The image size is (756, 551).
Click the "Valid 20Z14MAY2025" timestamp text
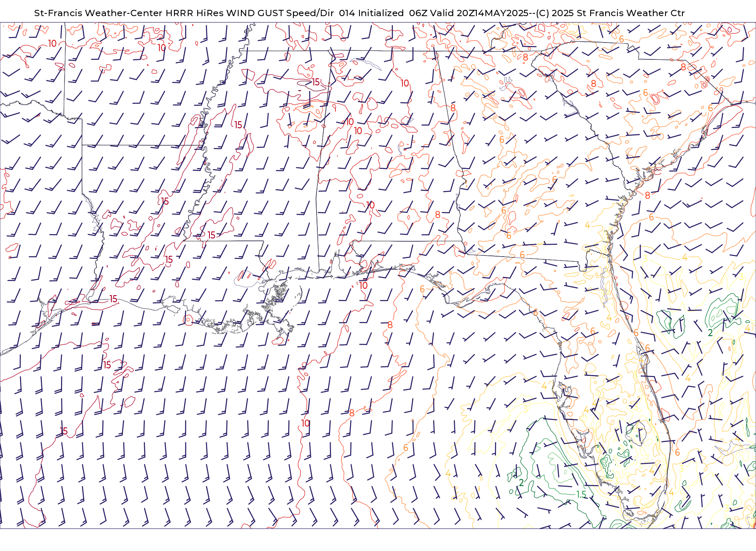coord(479,13)
